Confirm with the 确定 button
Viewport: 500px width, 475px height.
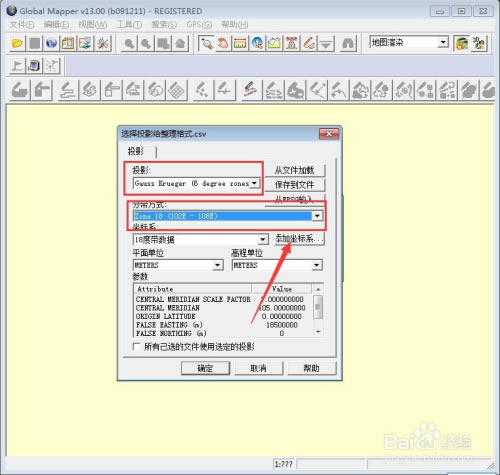click(205, 368)
